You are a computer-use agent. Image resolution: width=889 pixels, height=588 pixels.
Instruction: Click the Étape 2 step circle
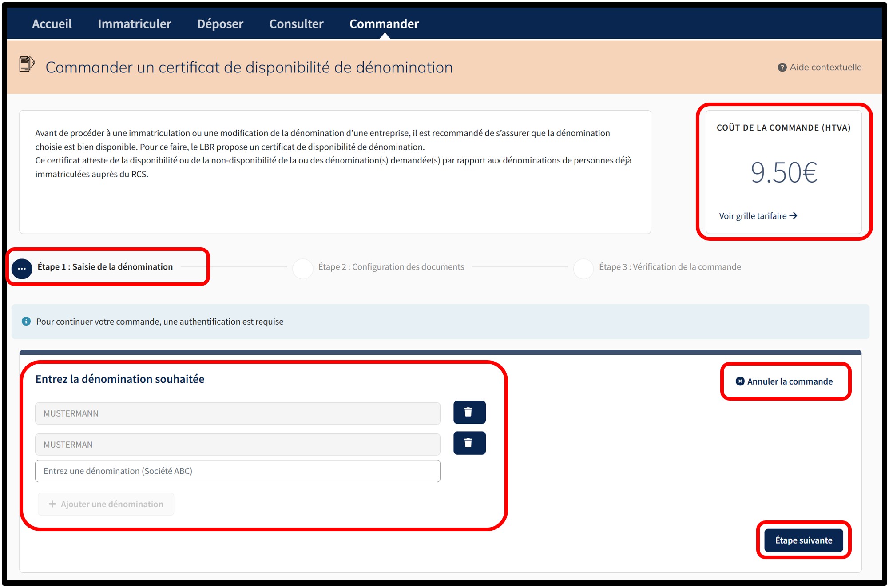pos(303,268)
